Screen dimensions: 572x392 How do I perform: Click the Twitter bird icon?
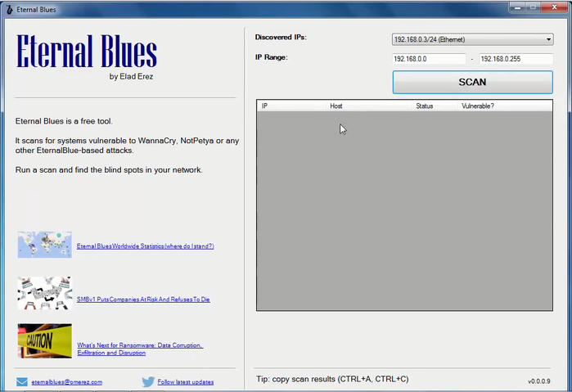click(x=148, y=382)
